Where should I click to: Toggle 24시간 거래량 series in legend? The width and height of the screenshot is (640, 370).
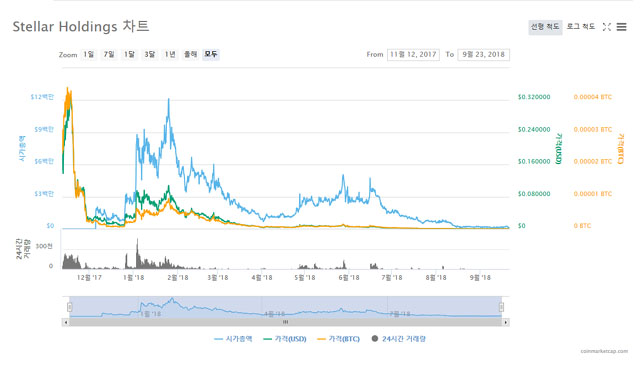coord(399,339)
